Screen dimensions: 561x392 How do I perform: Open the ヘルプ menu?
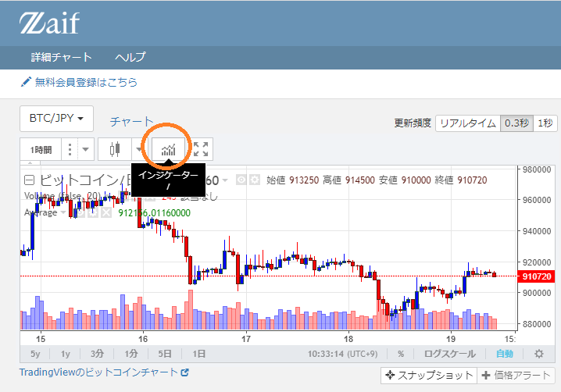point(130,57)
